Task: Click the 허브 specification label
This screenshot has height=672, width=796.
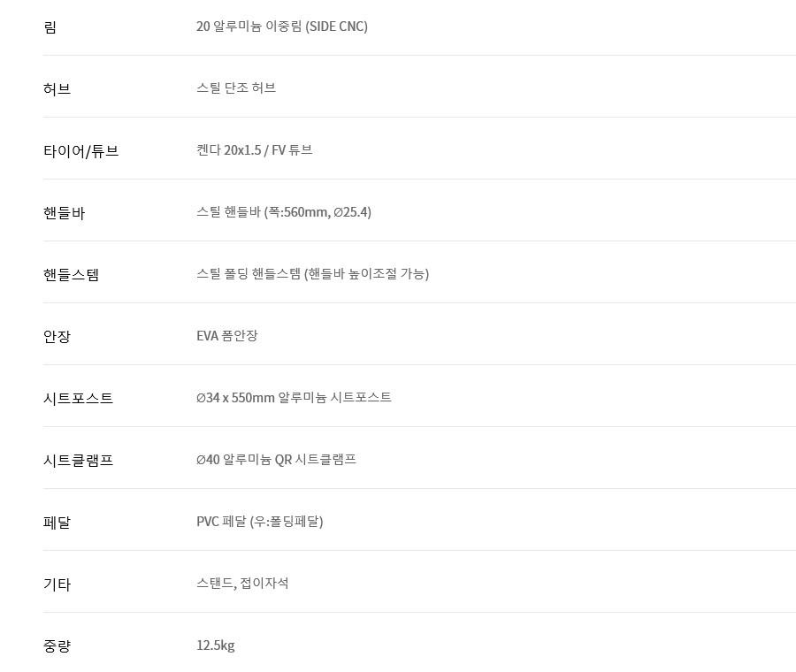Action: [57, 88]
